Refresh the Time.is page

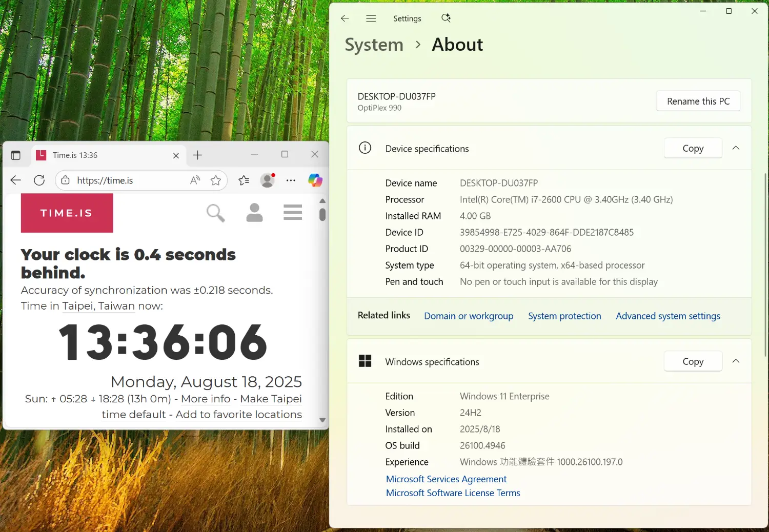click(x=39, y=180)
